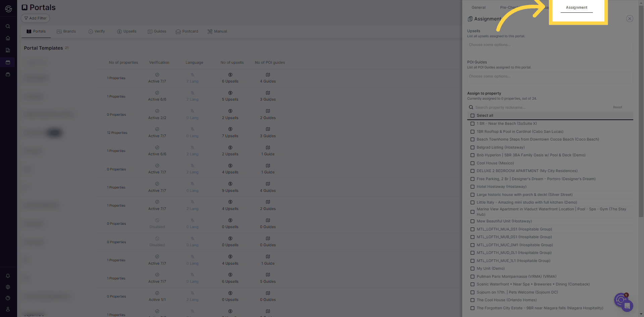Click the Reset link above property list
Viewport: 644px width, 317px height.
click(618, 107)
